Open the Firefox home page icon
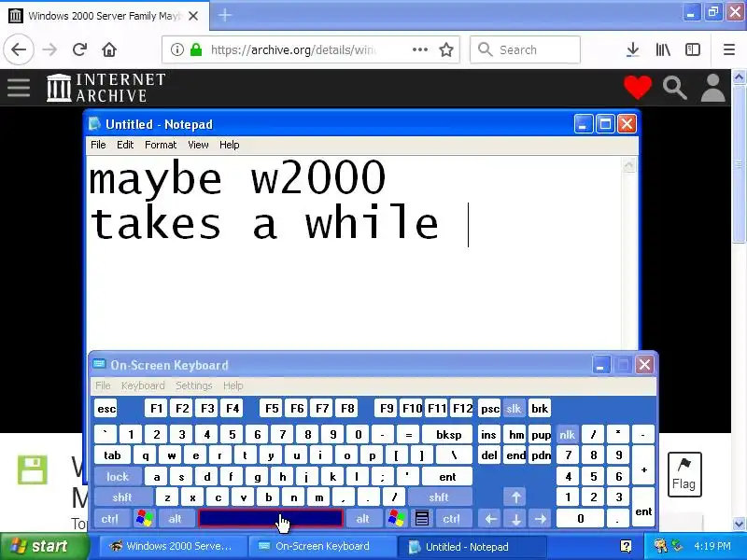Screen dimensions: 747x560 [x=109, y=49]
